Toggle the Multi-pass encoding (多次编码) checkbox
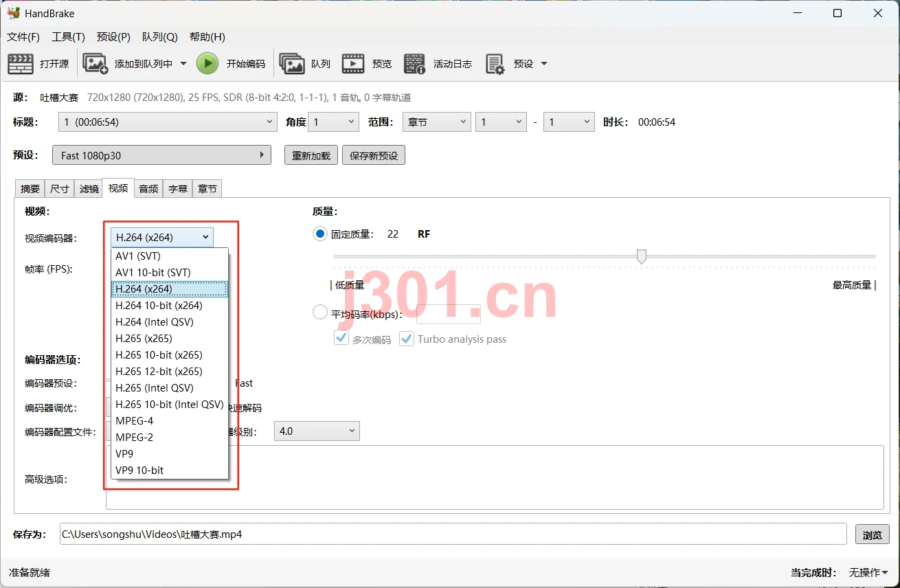 [x=341, y=339]
